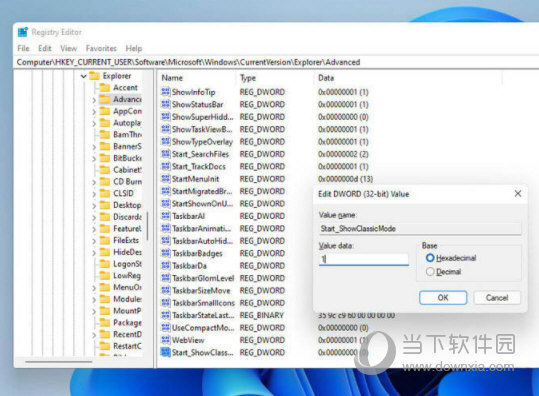Click the Registry Editor app icon in title bar
The width and height of the screenshot is (539, 396).
click(x=23, y=32)
